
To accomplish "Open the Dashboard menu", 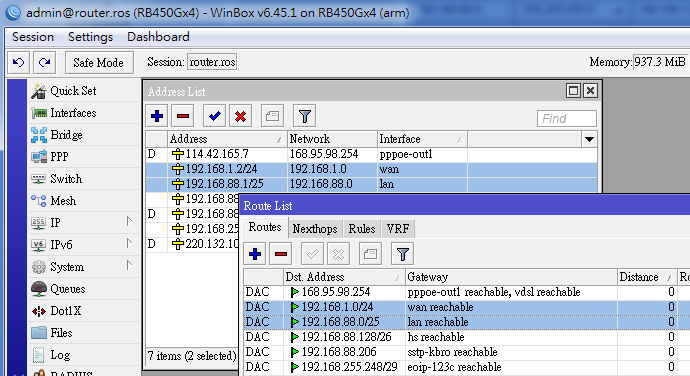I will (158, 37).
